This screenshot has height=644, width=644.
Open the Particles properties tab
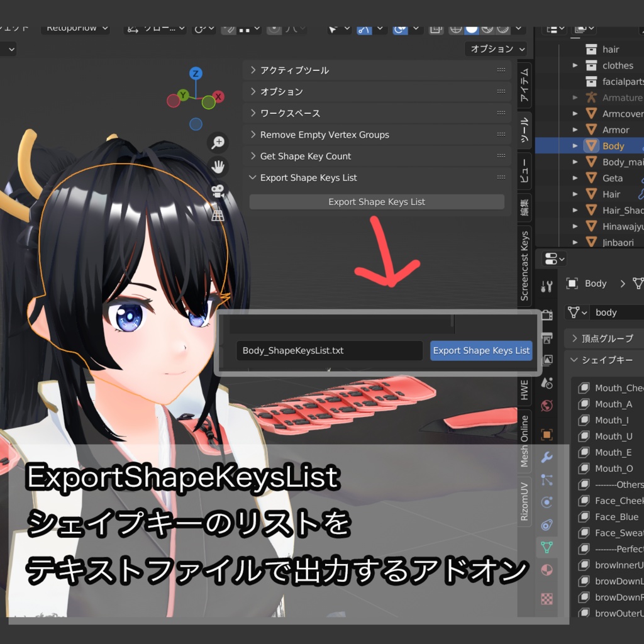tap(547, 480)
